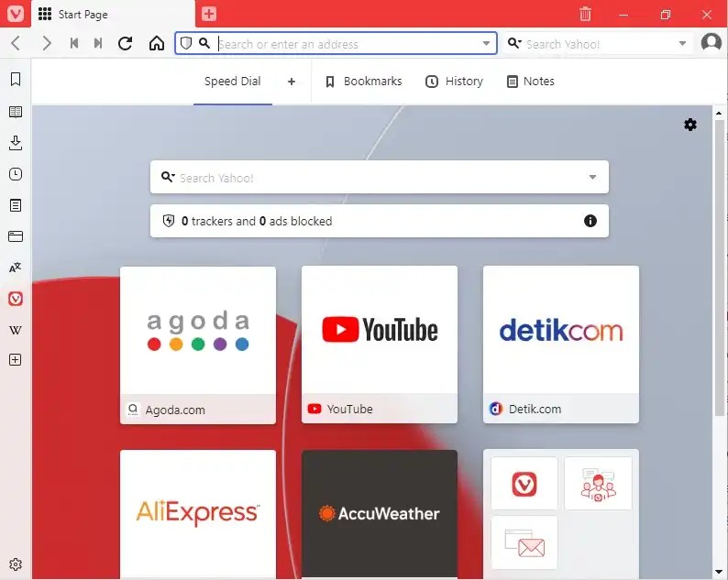Open the Vivaldi main menu

tap(16, 14)
